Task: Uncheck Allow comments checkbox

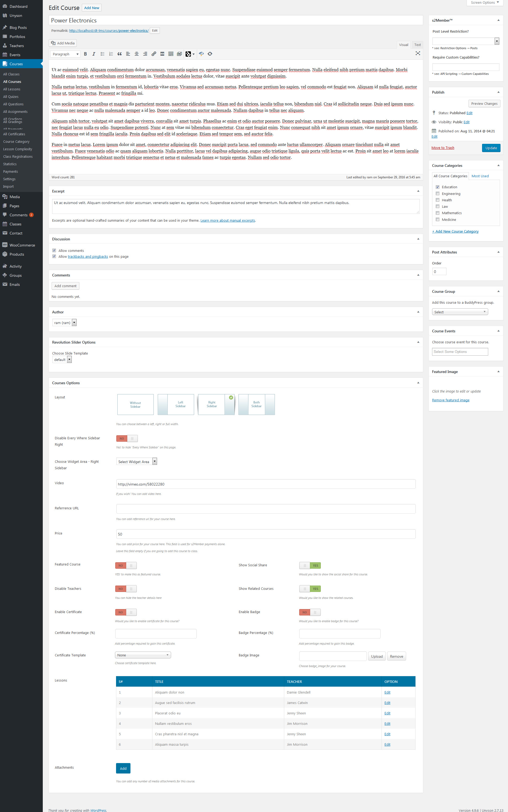Action: (x=54, y=251)
